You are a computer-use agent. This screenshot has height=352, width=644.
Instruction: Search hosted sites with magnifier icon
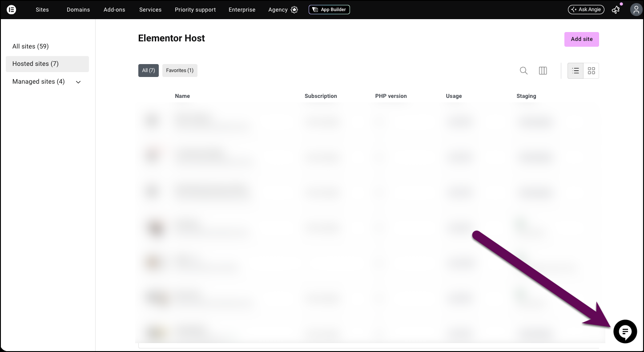click(x=524, y=71)
